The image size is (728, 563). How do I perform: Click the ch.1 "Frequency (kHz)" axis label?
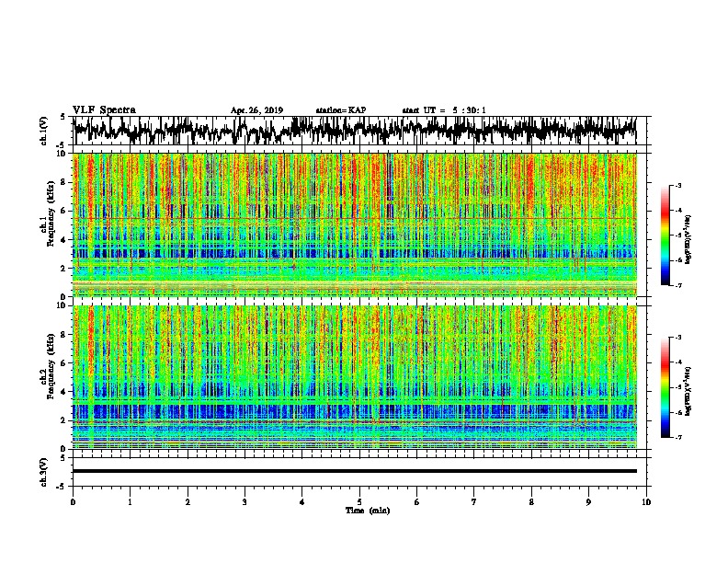pyautogui.click(x=51, y=213)
